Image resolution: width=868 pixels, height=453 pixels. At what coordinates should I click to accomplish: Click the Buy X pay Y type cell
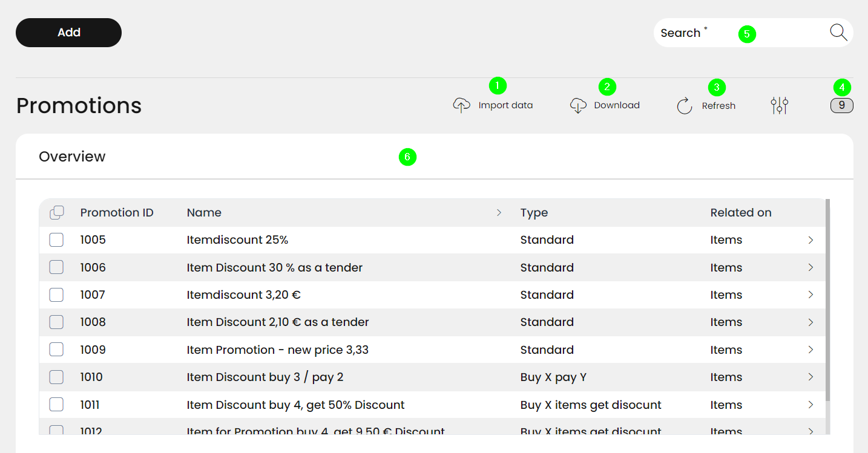pyautogui.click(x=553, y=377)
